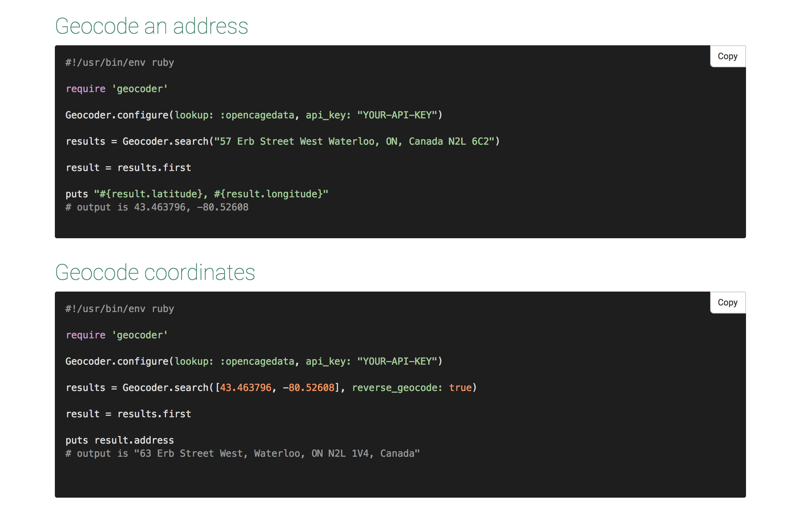Click the require 'geocoder' line in the first snippet

[116, 88]
